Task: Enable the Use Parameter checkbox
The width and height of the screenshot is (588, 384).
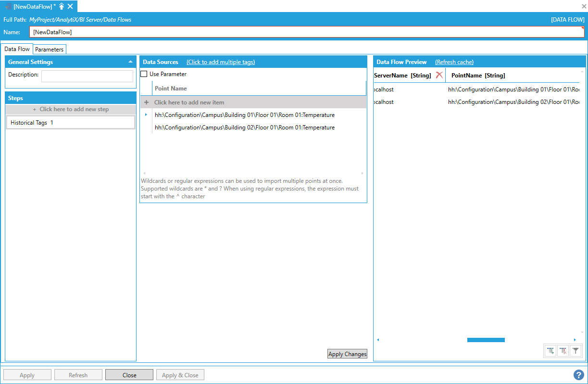Action: (x=144, y=74)
